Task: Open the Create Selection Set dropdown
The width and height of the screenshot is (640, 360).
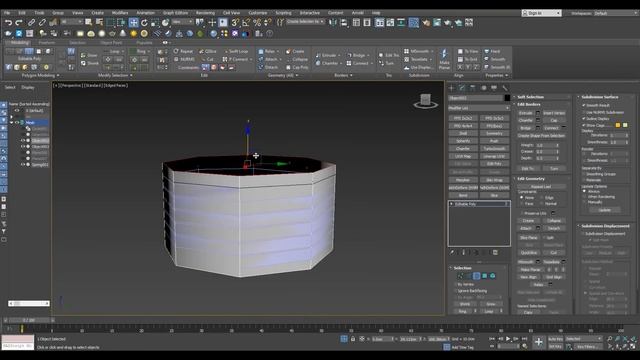Action: click(x=305, y=22)
